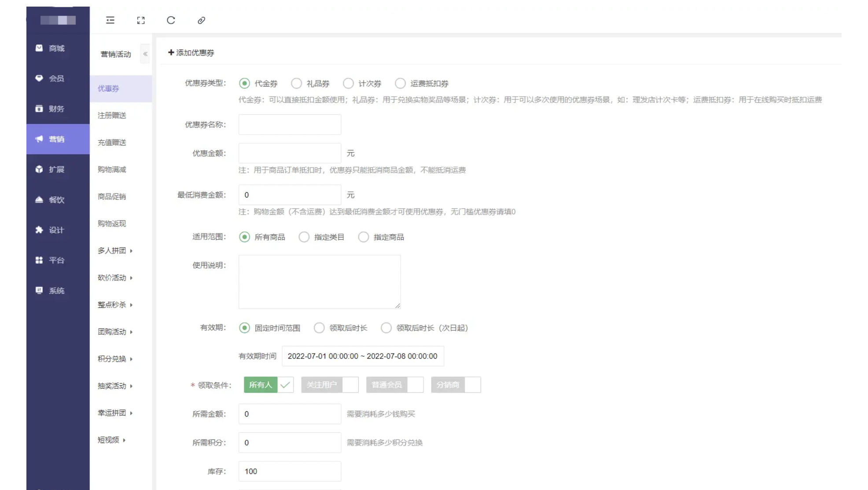Click the 所需金额 input field

(290, 414)
